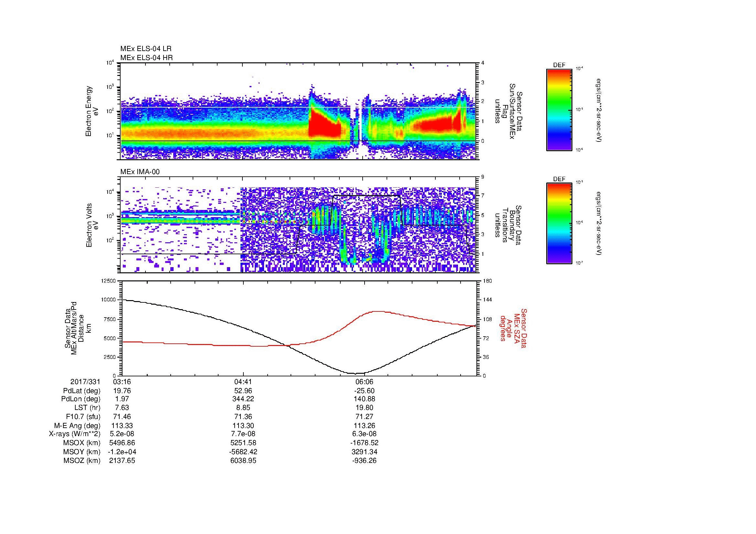Viewport: 756px width, 534px height.
Task: Click the 'MEx IMA-00' panel title
Action: pyautogui.click(x=140, y=172)
